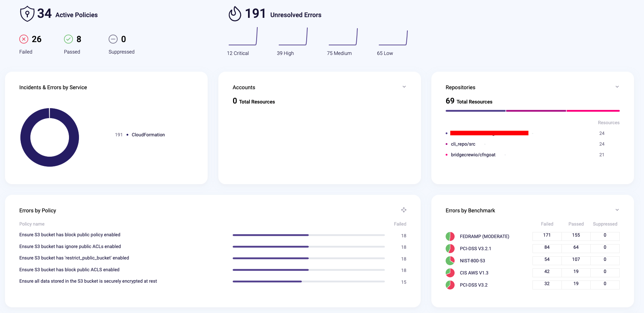Click the green checkmark Passed icon
Image resolution: width=644 pixels, height=313 pixels.
68,39
